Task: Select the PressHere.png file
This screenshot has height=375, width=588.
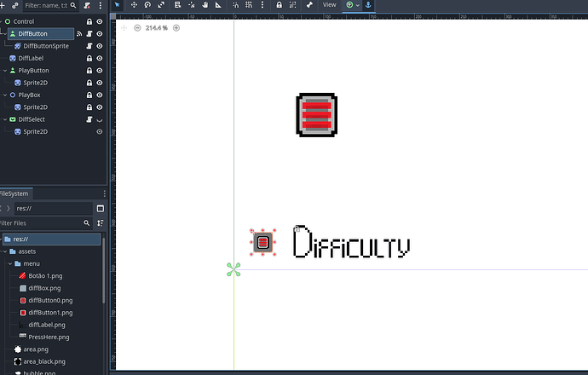Action: coord(49,337)
